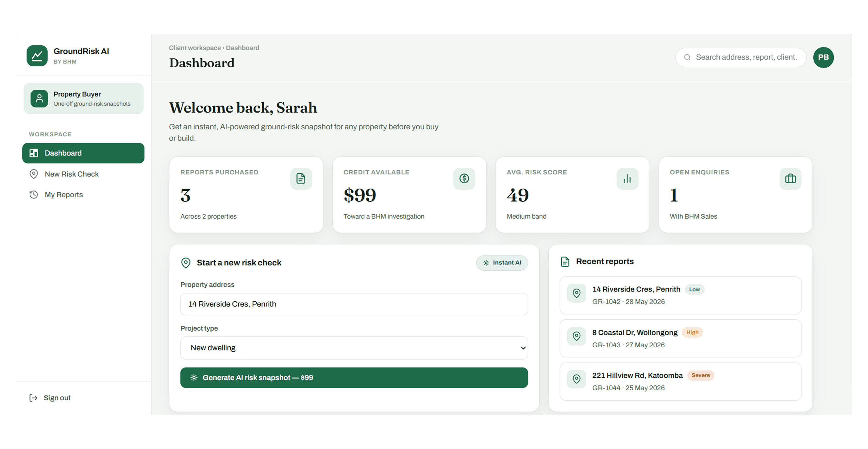Click the Property Buyer profile icon
The height and width of the screenshot is (449, 868).
[40, 98]
